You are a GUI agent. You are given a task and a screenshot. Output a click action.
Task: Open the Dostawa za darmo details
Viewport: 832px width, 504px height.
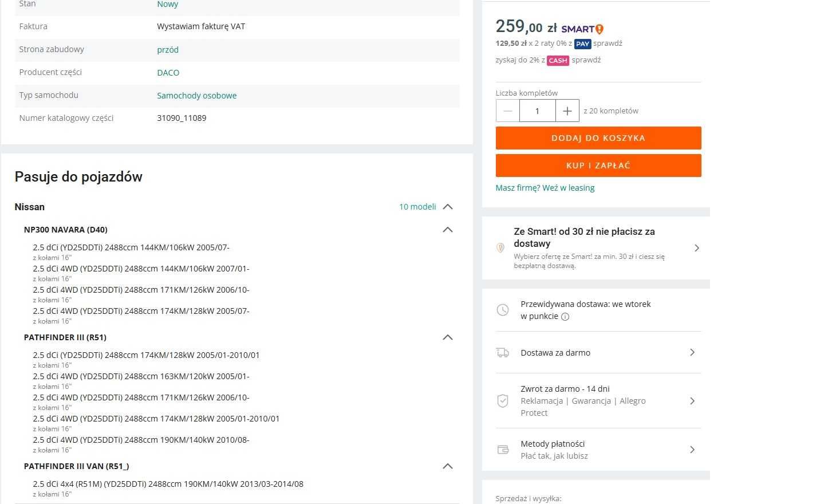[598, 353]
